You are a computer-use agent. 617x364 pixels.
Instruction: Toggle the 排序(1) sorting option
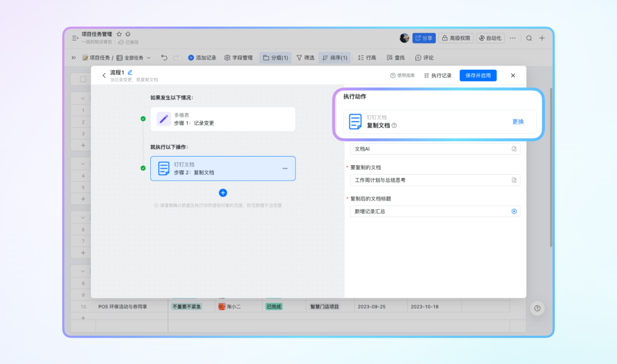pyautogui.click(x=334, y=58)
